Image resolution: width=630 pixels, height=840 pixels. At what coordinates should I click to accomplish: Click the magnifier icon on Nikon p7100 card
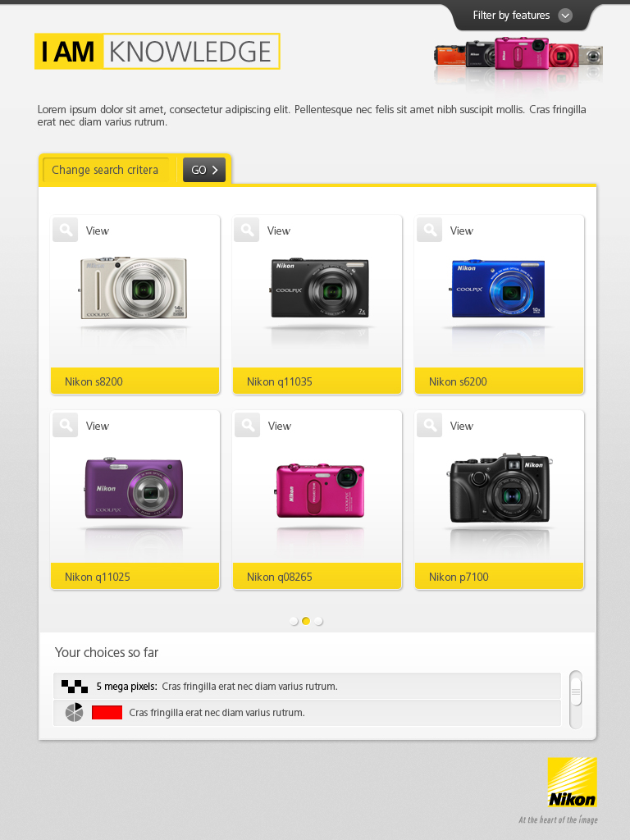click(x=430, y=425)
